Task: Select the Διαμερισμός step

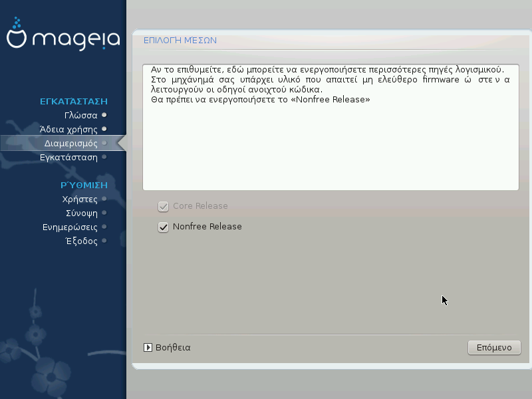Action: 71,143
